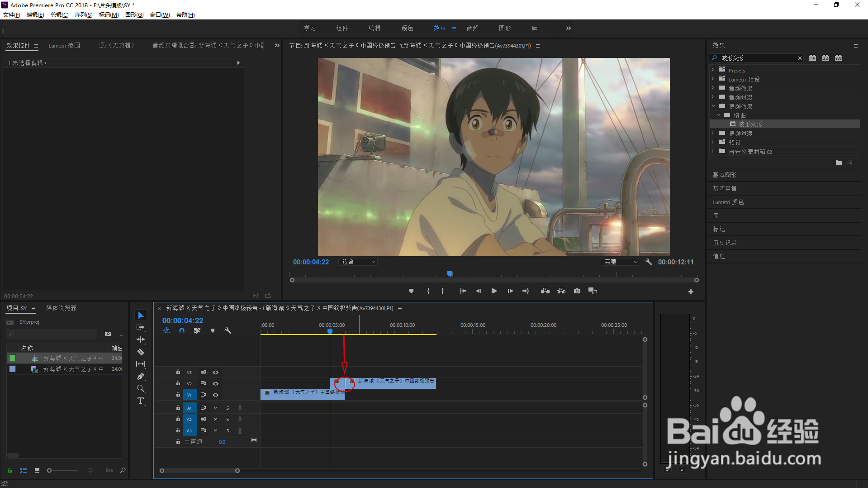This screenshot has width=868, height=488.
Task: Add marker in Program monitor
Action: (x=411, y=291)
